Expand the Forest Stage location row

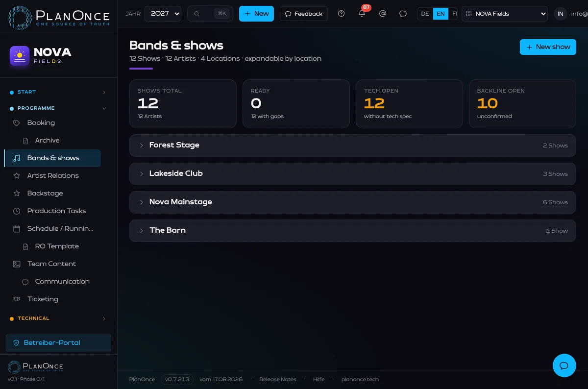(353, 146)
